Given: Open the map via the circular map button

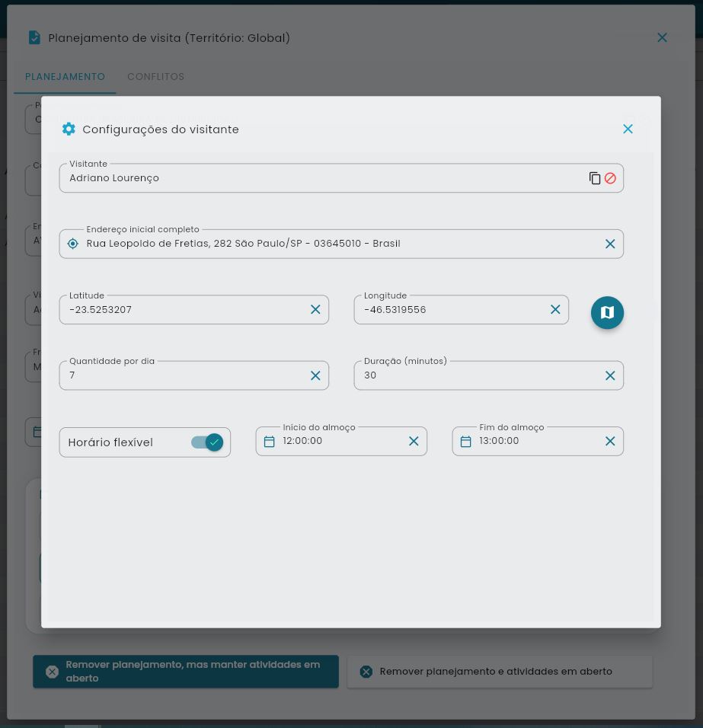Looking at the screenshot, I should coord(607,312).
